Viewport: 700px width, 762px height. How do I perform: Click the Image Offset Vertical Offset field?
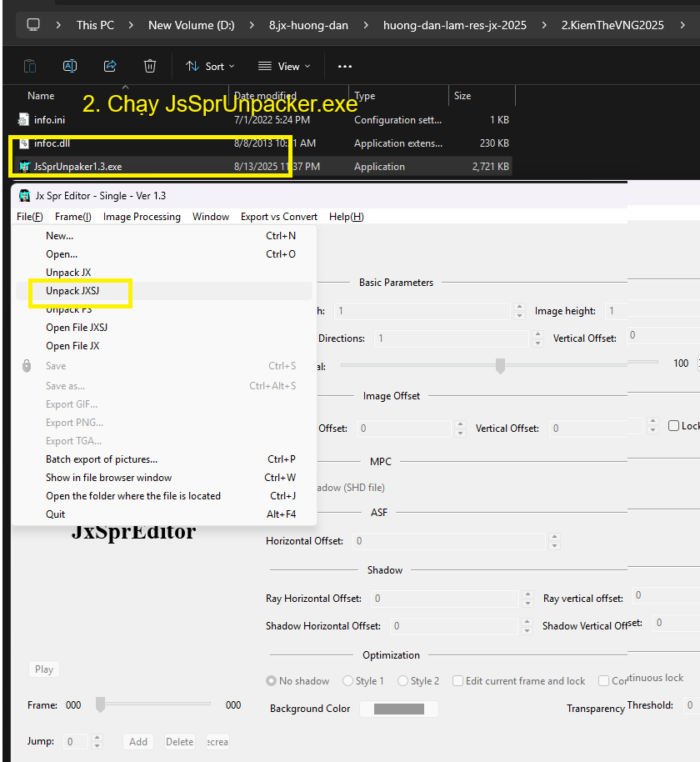597,428
